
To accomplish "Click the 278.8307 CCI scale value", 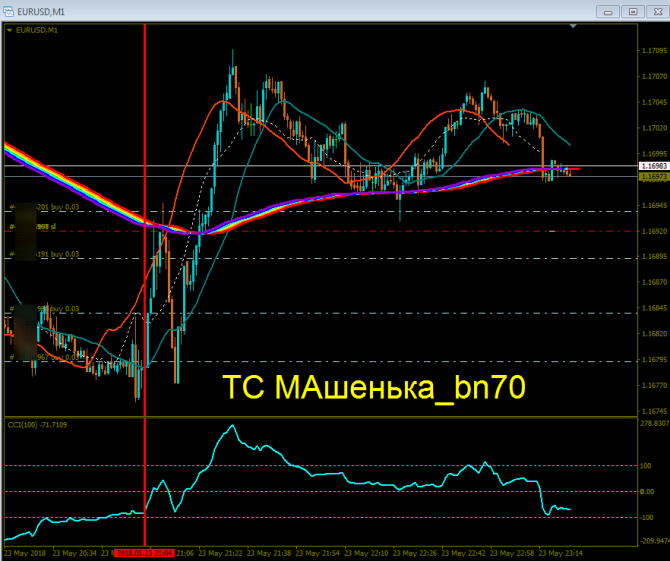I will [x=655, y=423].
